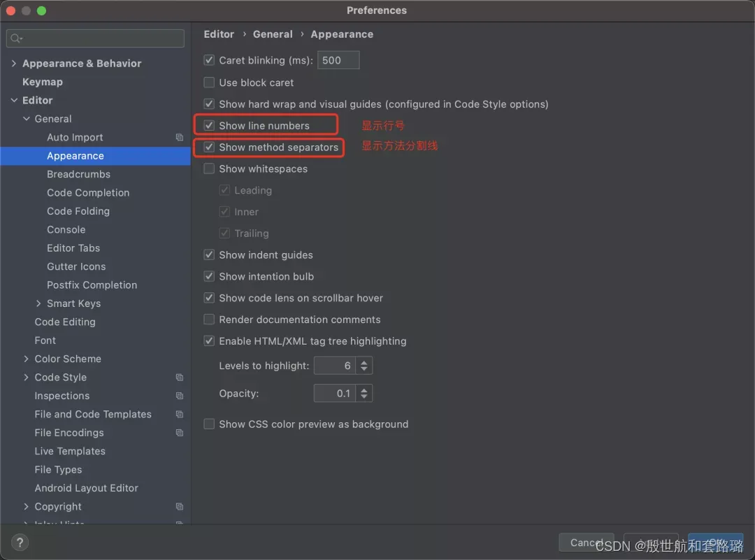Open Android Layout Editor settings

(x=86, y=488)
